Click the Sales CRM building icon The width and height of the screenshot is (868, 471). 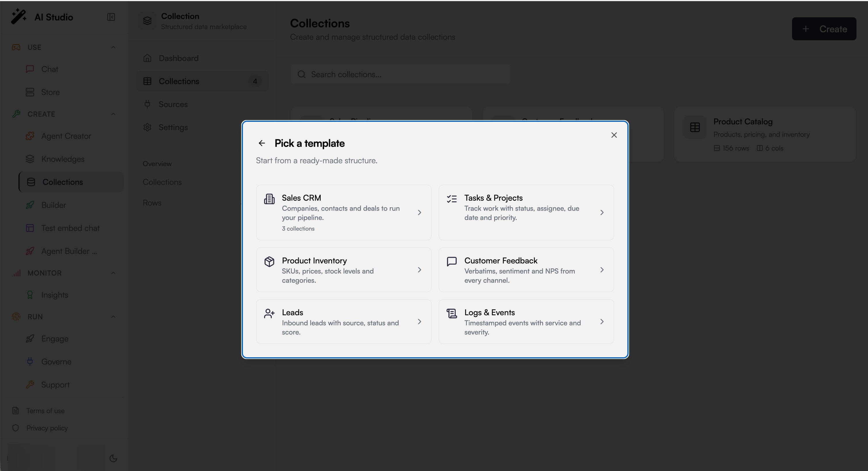click(x=269, y=199)
